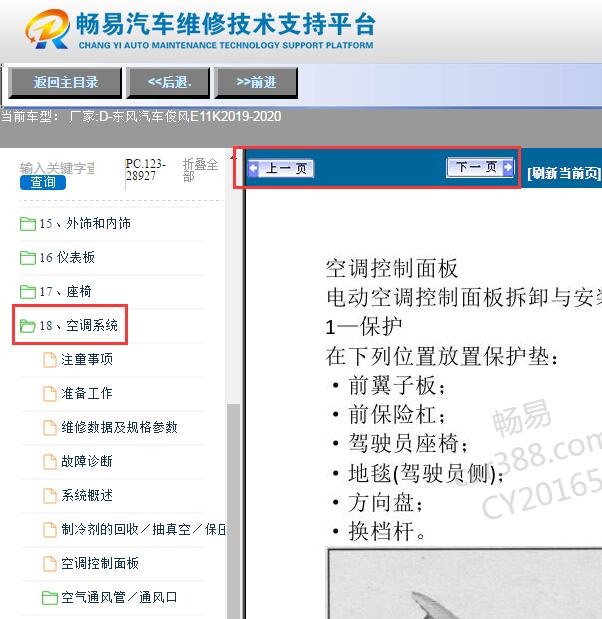Click the 当前车型 vehicle model text
Viewport: 602px width, 619px height.
click(x=141, y=116)
